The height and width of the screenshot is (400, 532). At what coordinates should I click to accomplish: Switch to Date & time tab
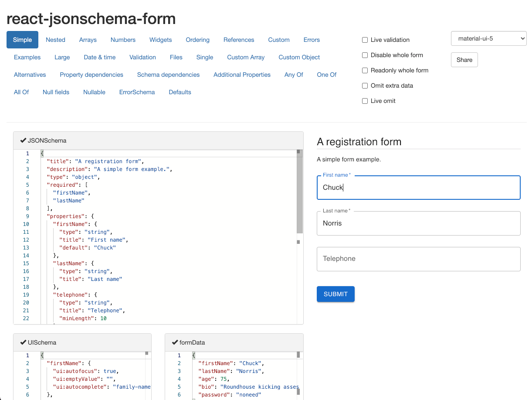pyautogui.click(x=99, y=57)
